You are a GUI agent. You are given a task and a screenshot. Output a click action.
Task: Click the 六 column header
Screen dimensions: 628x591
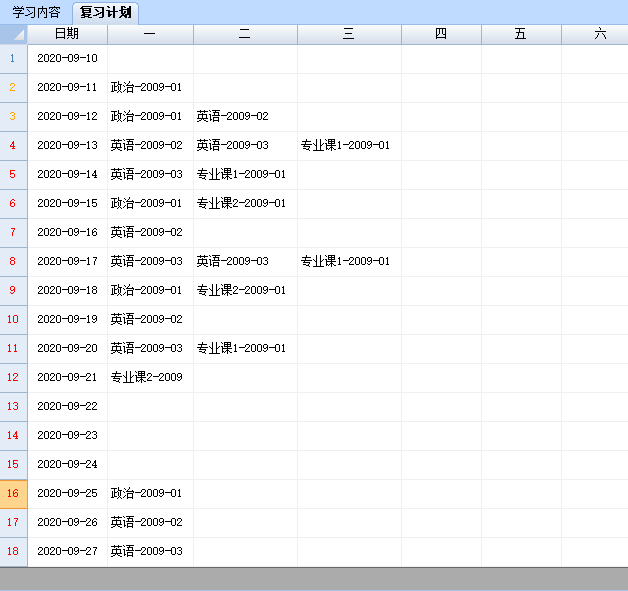tap(595, 34)
